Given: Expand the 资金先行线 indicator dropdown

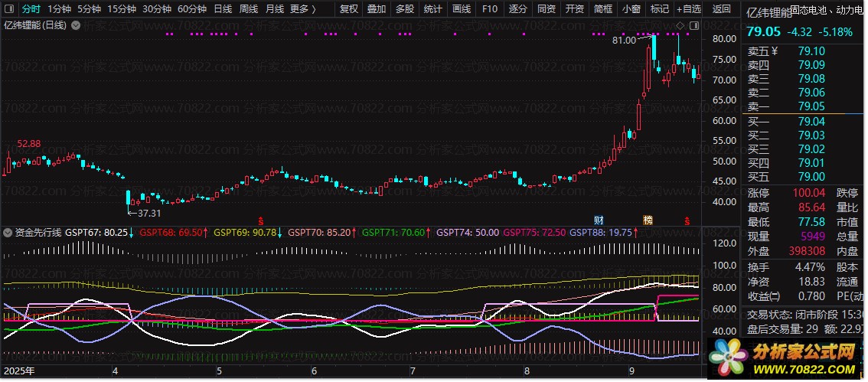Looking at the screenshot, I should point(9,232).
